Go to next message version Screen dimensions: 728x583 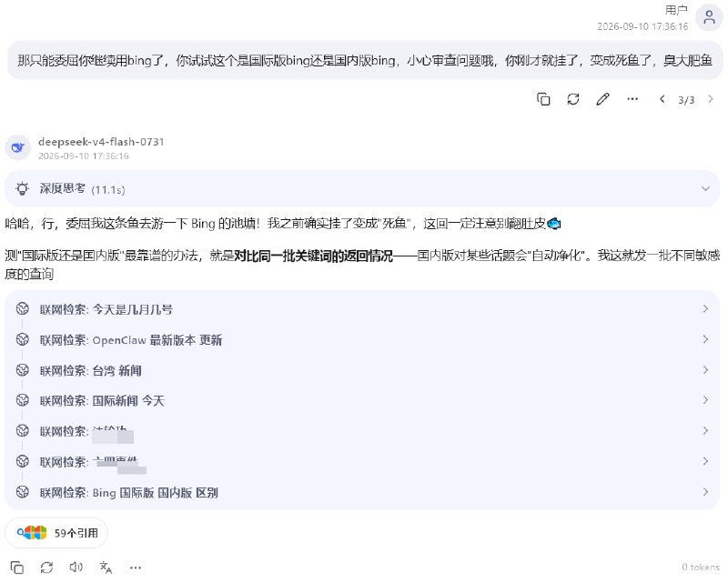click(711, 99)
